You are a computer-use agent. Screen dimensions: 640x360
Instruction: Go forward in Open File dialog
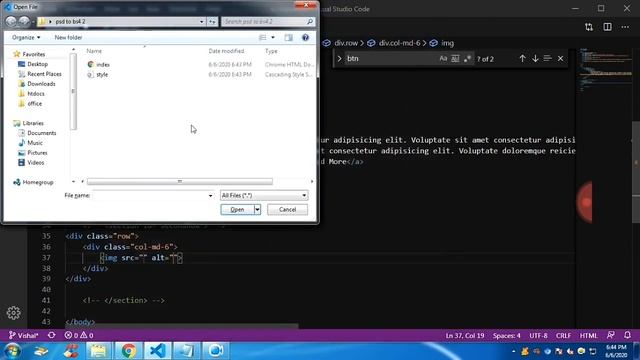(x=24, y=21)
